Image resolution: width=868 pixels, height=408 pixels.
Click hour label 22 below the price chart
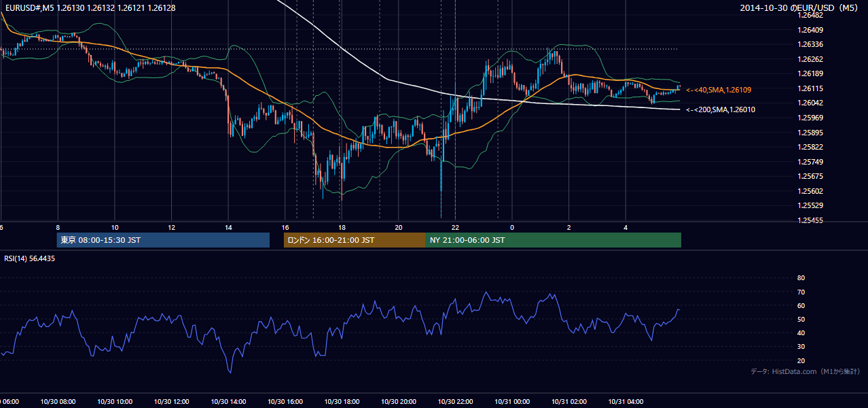(x=455, y=227)
